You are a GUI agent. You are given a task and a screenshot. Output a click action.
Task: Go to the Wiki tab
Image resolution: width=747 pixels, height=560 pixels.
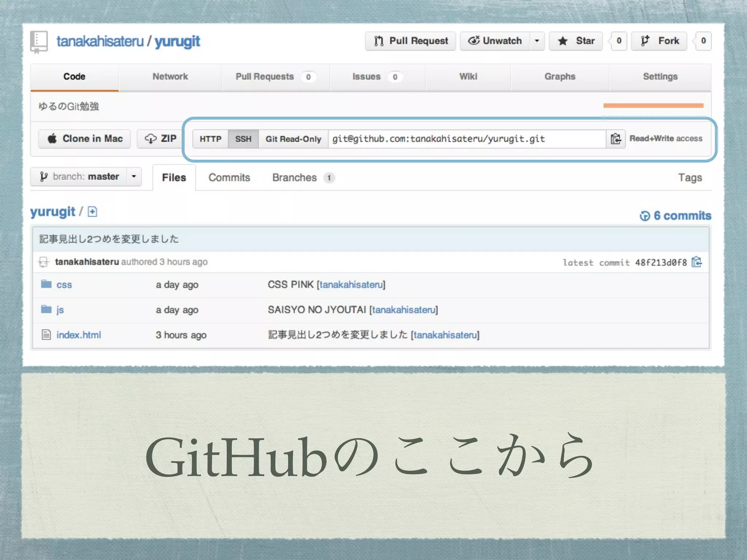tap(468, 77)
